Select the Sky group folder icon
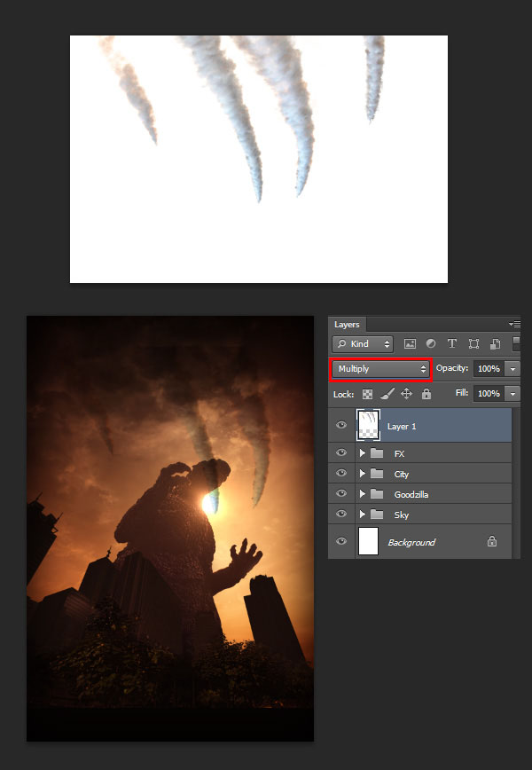 [x=377, y=515]
